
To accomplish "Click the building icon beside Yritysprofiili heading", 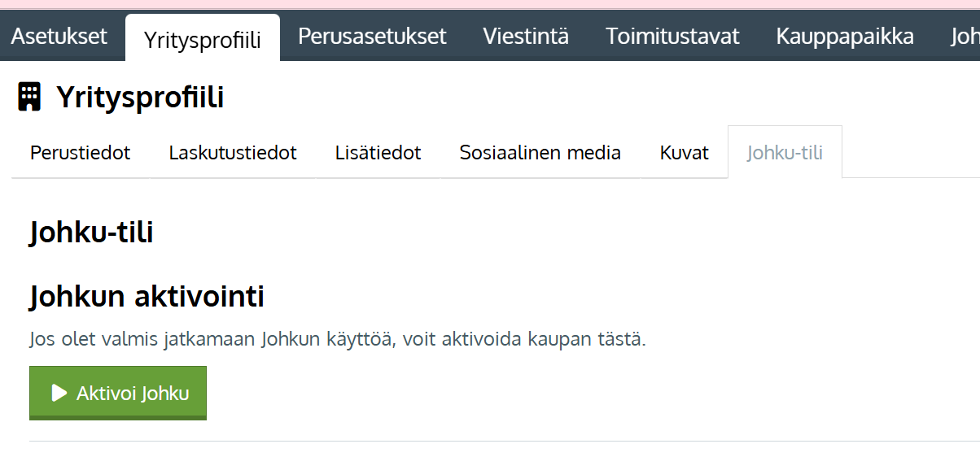I will point(29,98).
